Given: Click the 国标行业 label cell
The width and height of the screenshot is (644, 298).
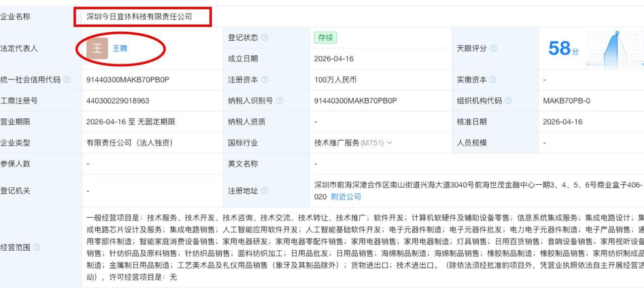Looking at the screenshot, I should pyautogui.click(x=267, y=143).
